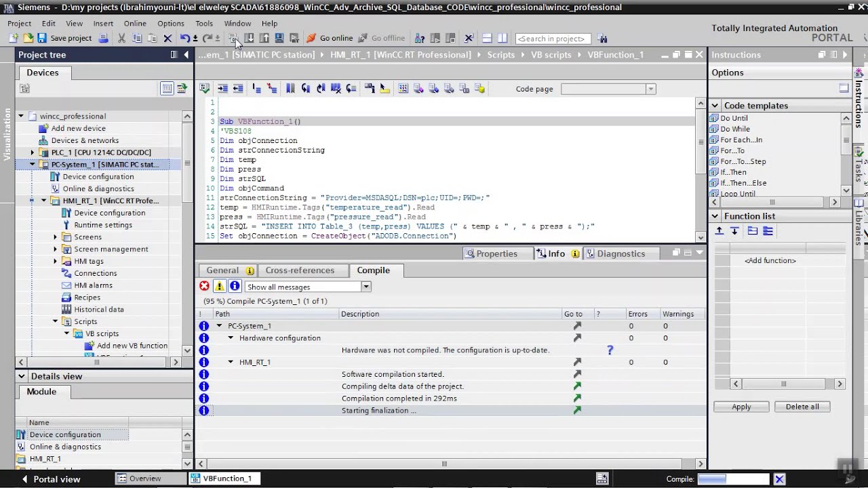
Task: Select Online & diagnostics in Details view
Action: pyautogui.click(x=65, y=447)
